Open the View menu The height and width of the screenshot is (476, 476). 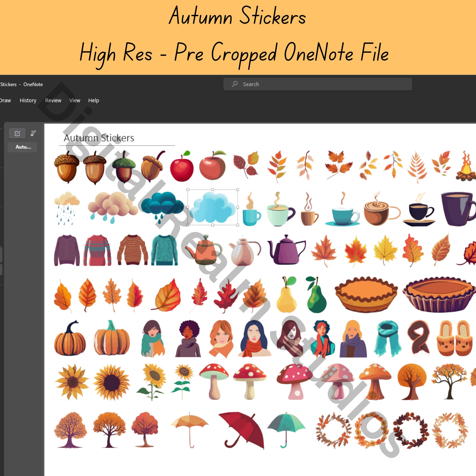pos(74,100)
